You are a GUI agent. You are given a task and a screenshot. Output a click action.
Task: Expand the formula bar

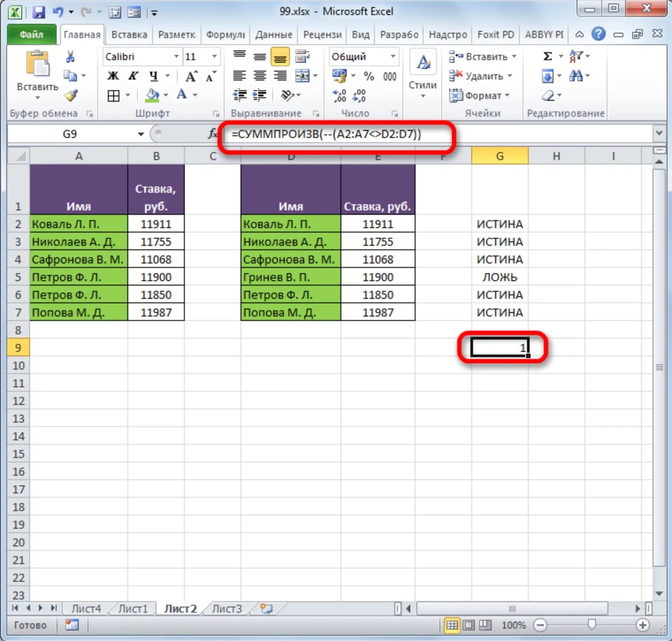[x=659, y=133]
